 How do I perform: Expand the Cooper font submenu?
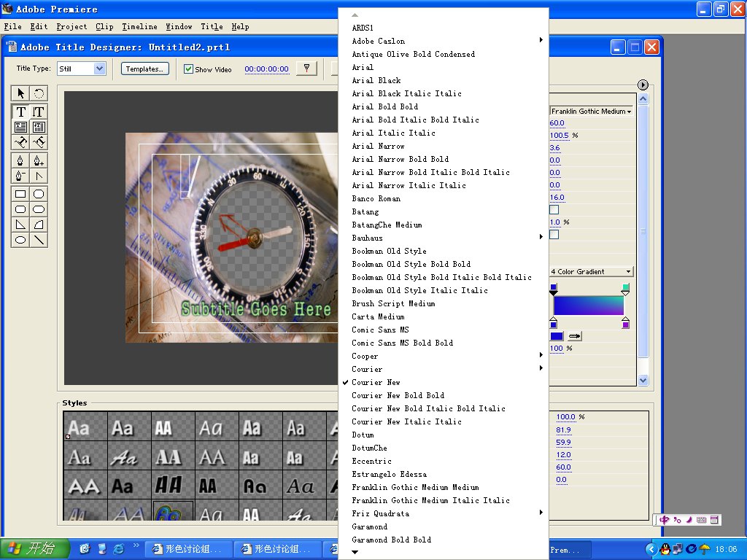click(x=541, y=355)
